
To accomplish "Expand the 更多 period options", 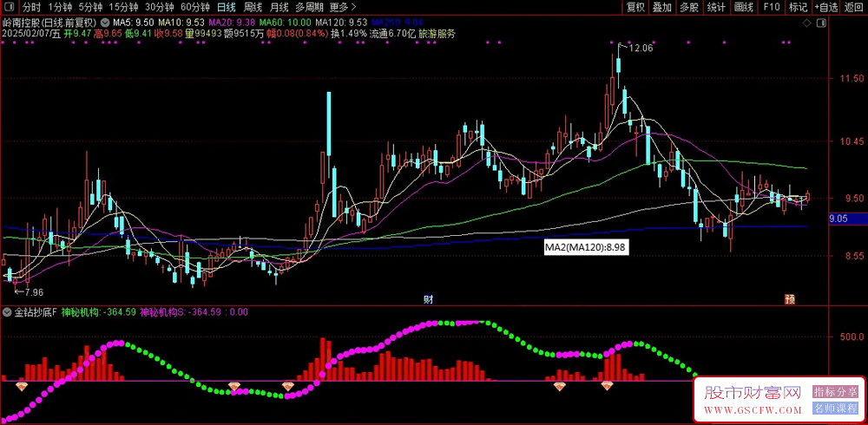I will (343, 7).
